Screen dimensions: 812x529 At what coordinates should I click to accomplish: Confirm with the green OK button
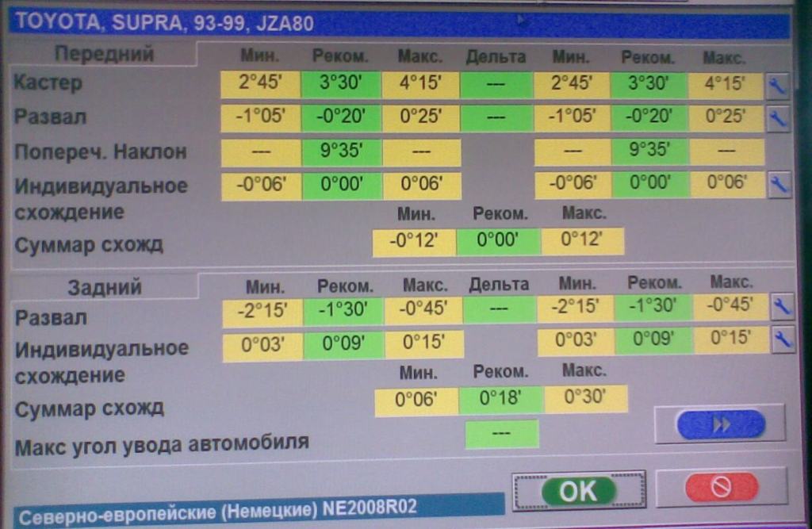[x=578, y=491]
